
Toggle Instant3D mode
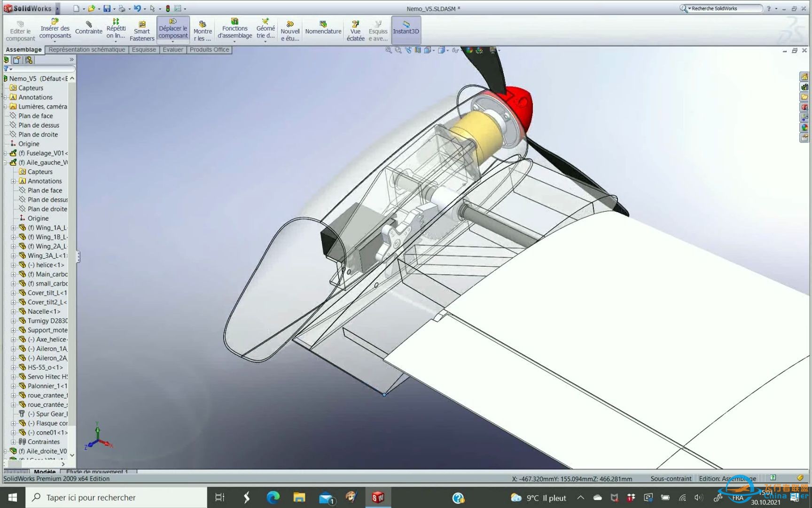[x=406, y=29]
